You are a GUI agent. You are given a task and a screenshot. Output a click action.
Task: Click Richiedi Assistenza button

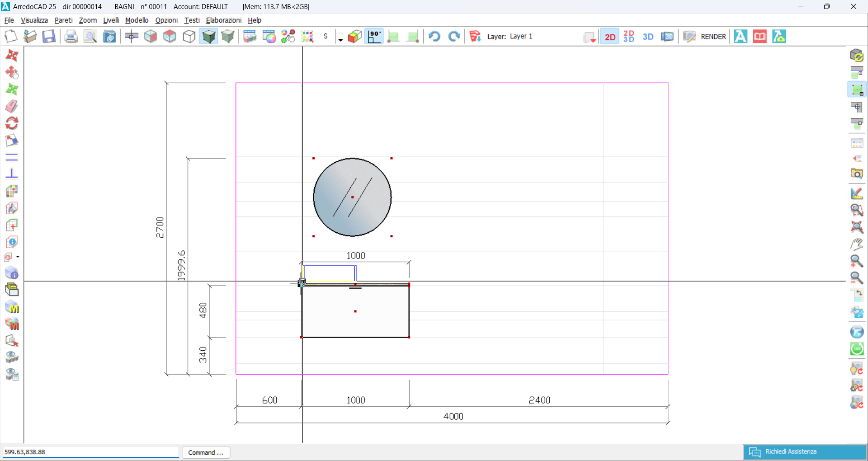[x=805, y=452]
